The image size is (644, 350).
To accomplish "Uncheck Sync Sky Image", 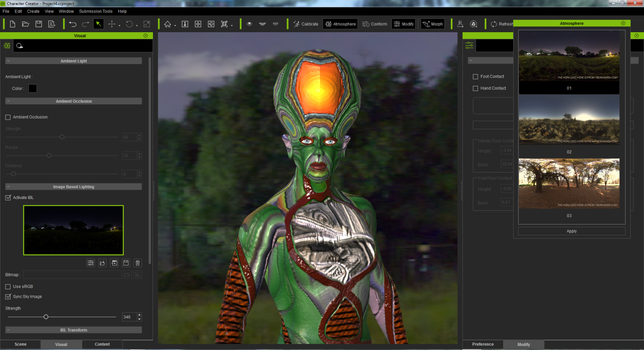I will (x=8, y=297).
